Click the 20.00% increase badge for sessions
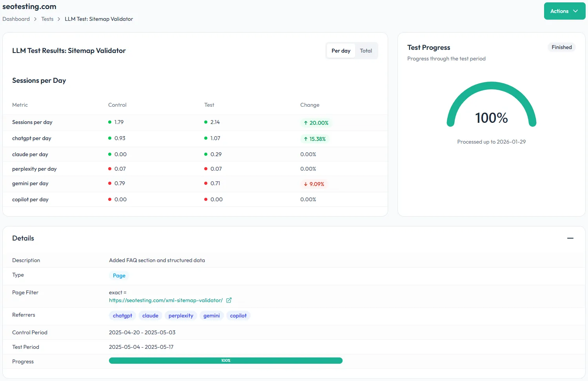The height and width of the screenshot is (381, 588). [316, 123]
